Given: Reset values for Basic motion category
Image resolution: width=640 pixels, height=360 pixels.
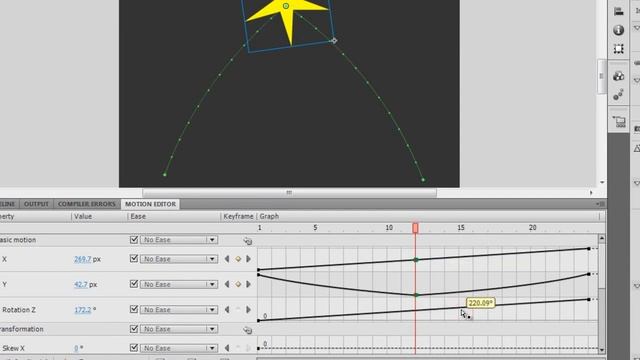Looking at the screenshot, I should [247, 240].
